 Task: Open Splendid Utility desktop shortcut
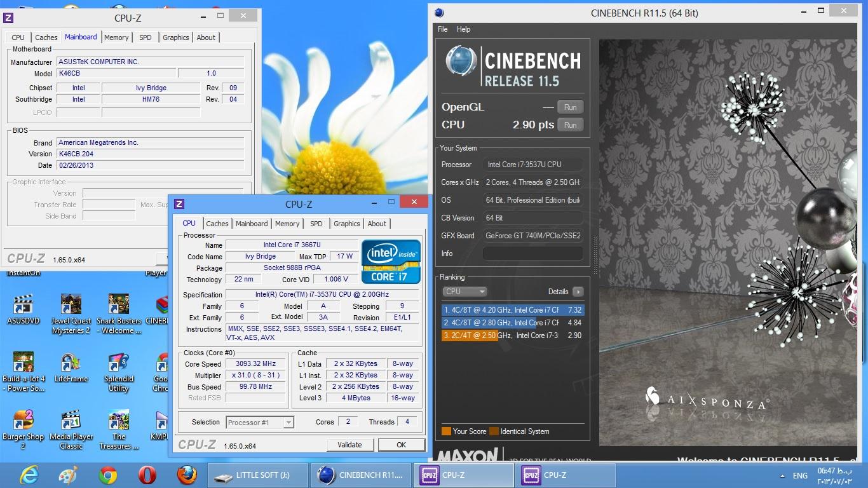click(x=119, y=372)
